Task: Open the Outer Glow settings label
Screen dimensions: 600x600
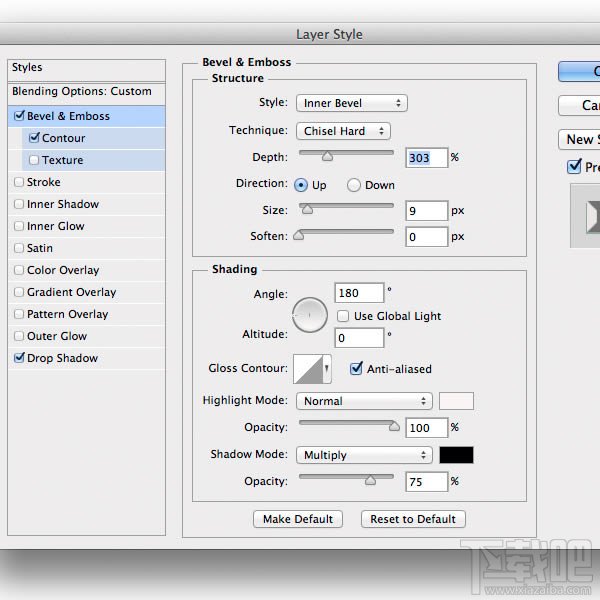Action: click(57, 336)
